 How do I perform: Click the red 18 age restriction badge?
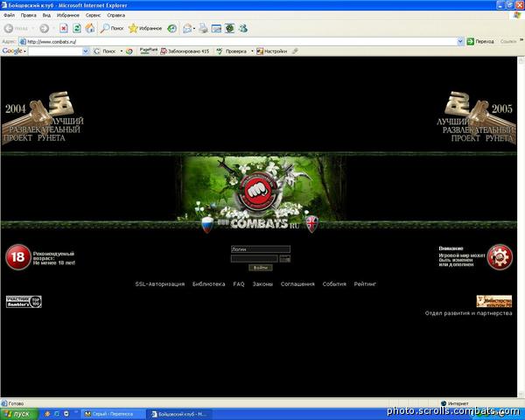click(18, 257)
